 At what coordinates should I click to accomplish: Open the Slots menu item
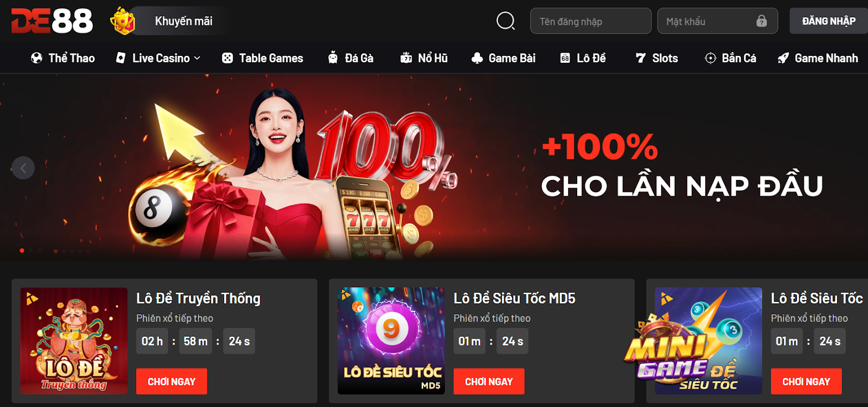click(656, 58)
